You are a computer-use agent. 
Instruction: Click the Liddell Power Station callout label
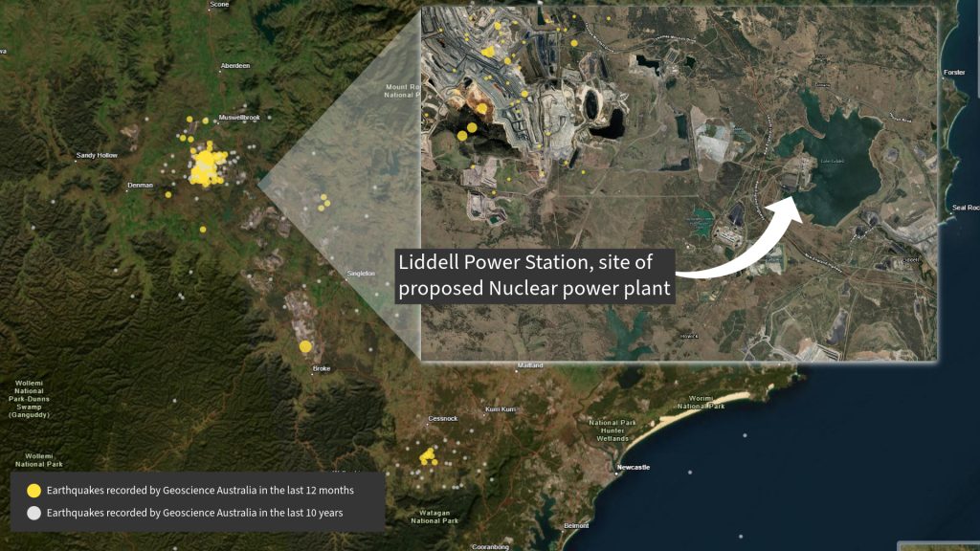pyautogui.click(x=535, y=275)
